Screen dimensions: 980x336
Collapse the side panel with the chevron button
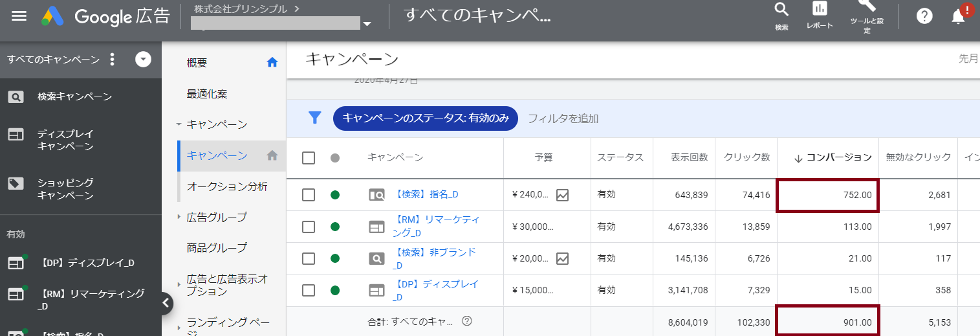pos(166,302)
